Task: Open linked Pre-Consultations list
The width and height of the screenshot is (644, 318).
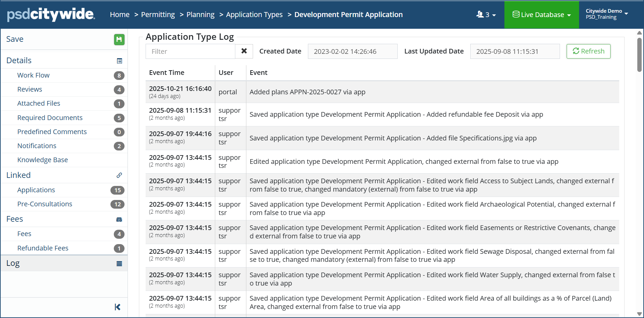Action: [x=45, y=204]
